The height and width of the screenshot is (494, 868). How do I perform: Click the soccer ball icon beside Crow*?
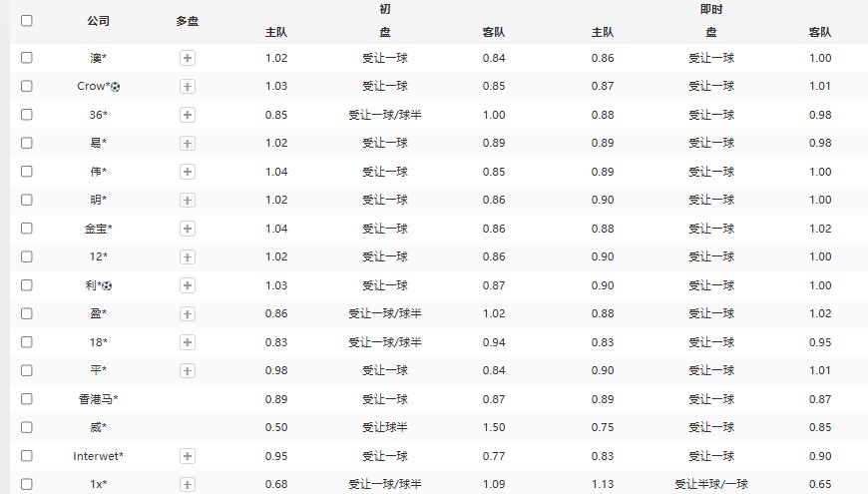pos(116,87)
